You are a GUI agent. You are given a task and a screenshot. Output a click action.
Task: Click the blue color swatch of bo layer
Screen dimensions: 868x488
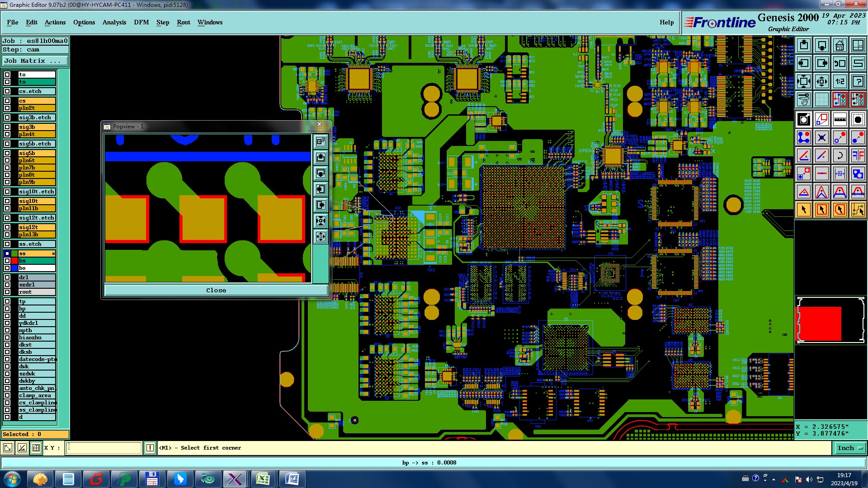coord(14,268)
